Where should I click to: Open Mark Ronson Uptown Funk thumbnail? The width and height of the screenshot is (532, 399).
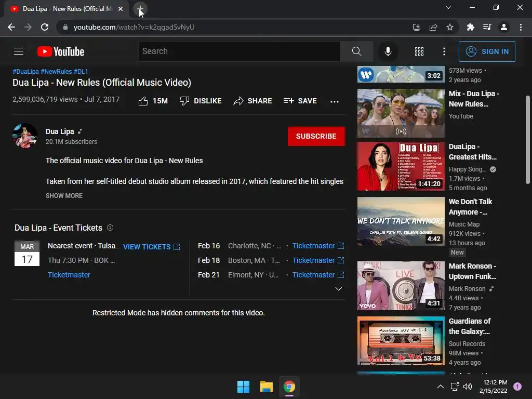[x=401, y=286]
